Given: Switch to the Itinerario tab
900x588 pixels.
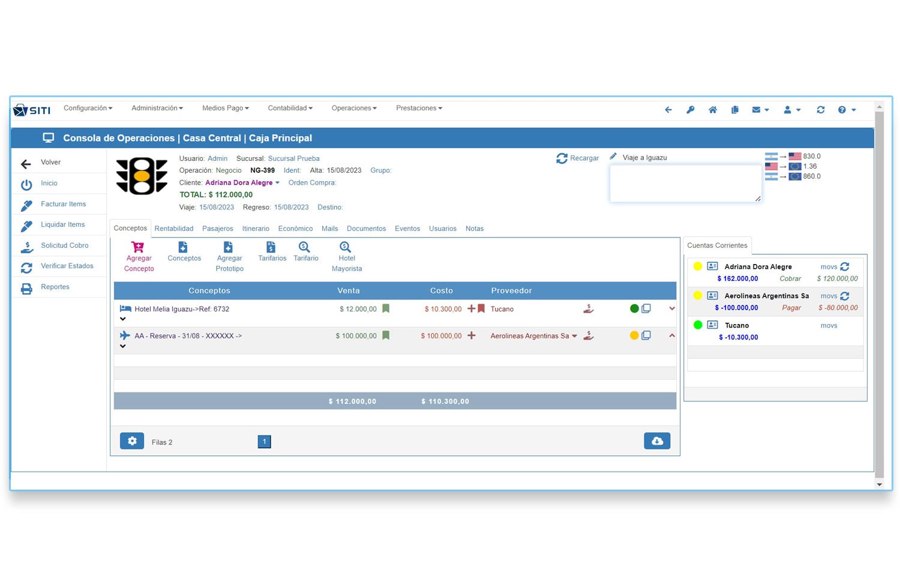Looking at the screenshot, I should pyautogui.click(x=256, y=229).
